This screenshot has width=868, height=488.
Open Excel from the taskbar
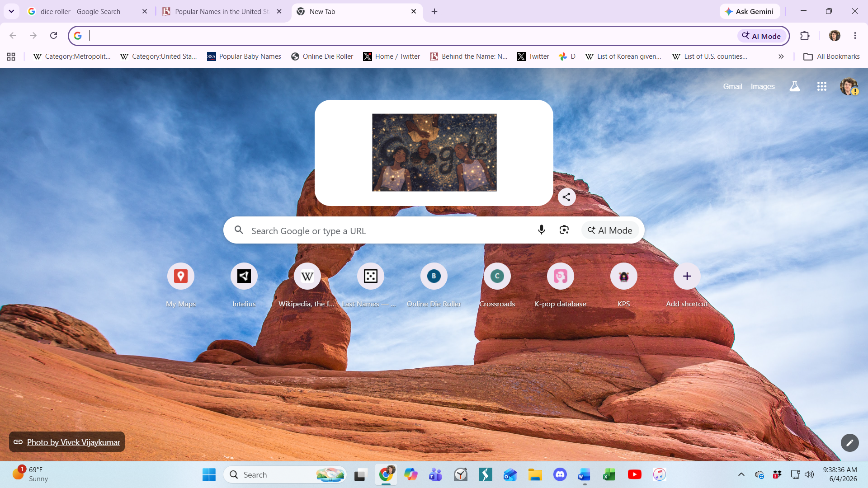click(x=609, y=475)
